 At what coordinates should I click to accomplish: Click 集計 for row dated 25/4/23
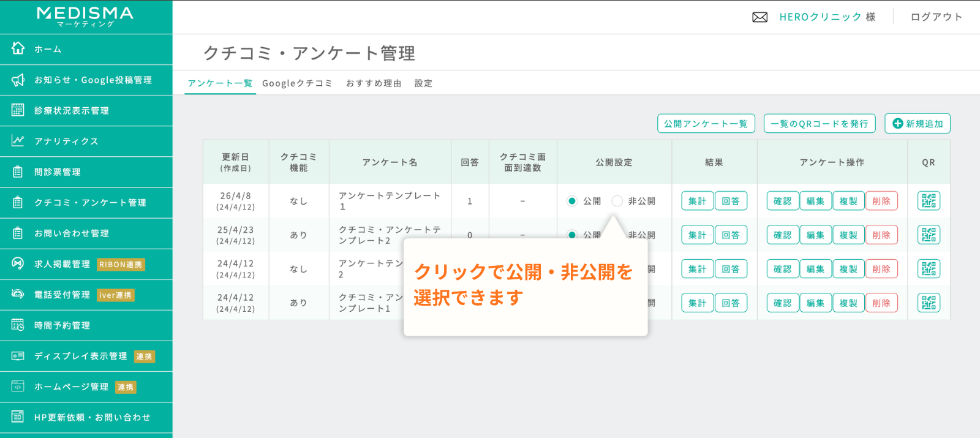pos(698,235)
